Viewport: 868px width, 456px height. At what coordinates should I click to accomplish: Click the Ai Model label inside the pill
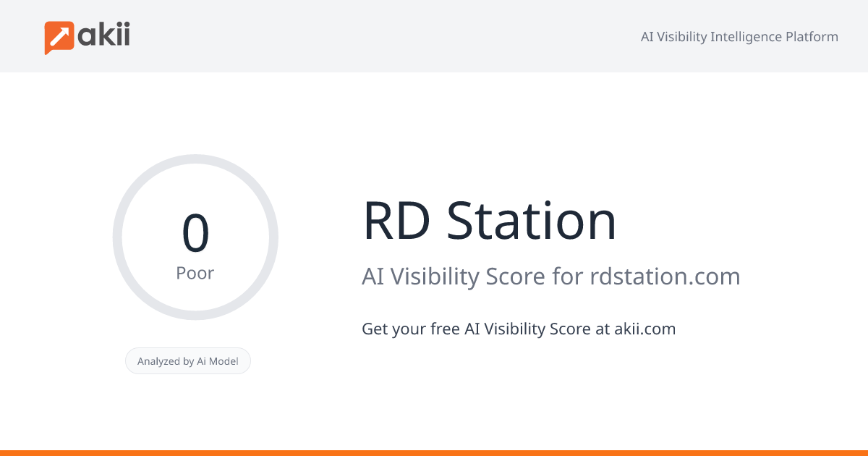click(x=221, y=360)
